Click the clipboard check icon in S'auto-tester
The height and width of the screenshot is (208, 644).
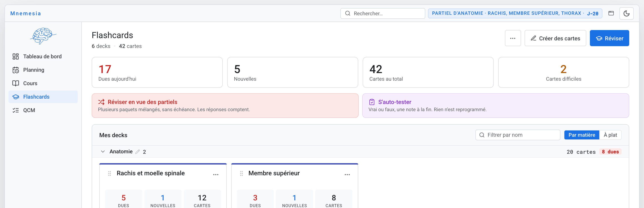click(372, 102)
